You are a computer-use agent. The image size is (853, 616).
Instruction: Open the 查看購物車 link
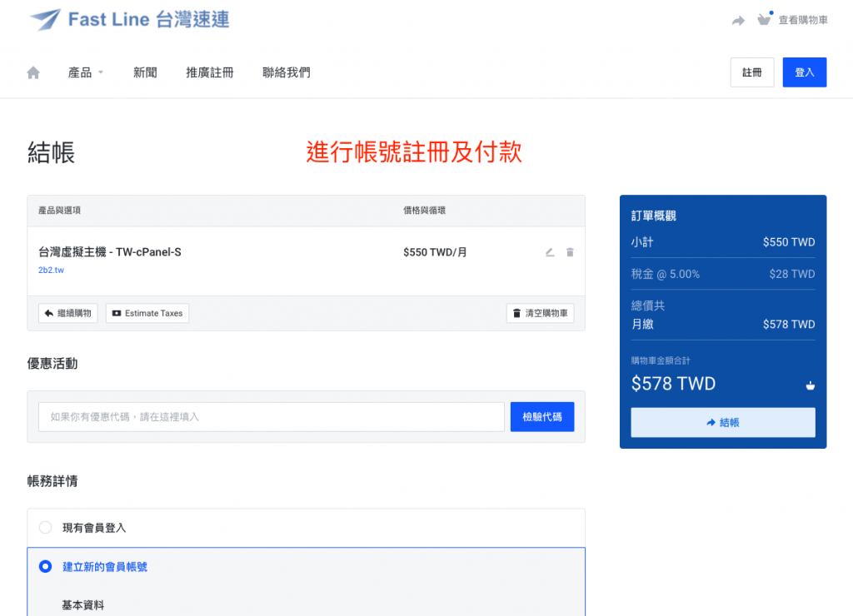click(803, 20)
